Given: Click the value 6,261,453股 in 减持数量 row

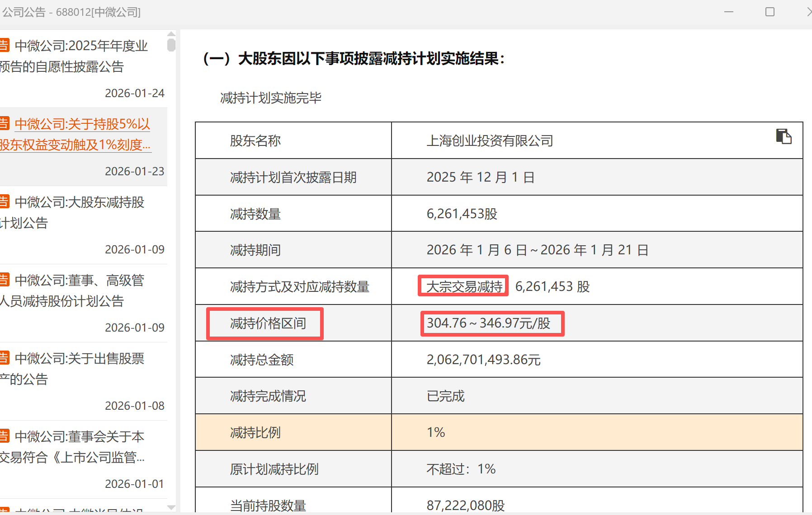Looking at the screenshot, I should [x=462, y=214].
